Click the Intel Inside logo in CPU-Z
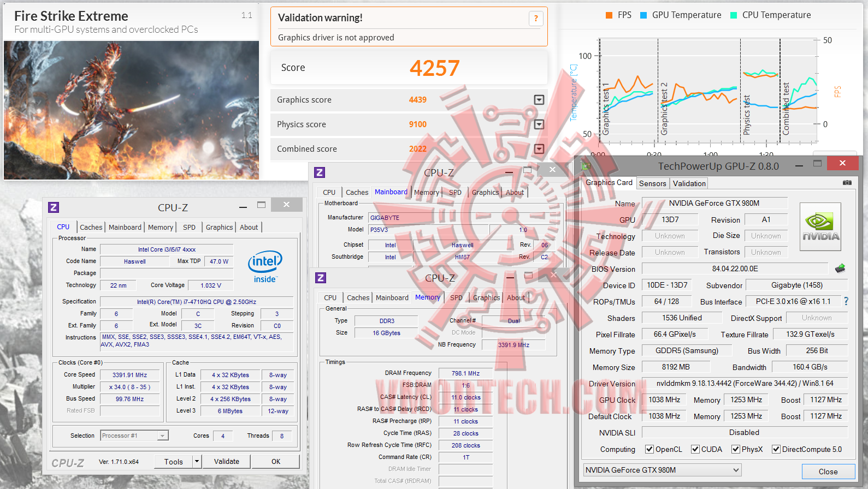 [265, 266]
